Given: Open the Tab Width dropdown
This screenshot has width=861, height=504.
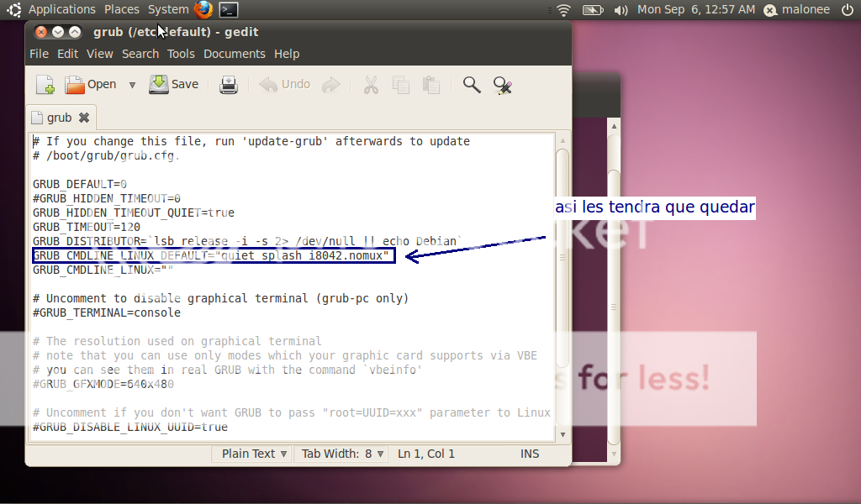Looking at the screenshot, I should (x=341, y=454).
